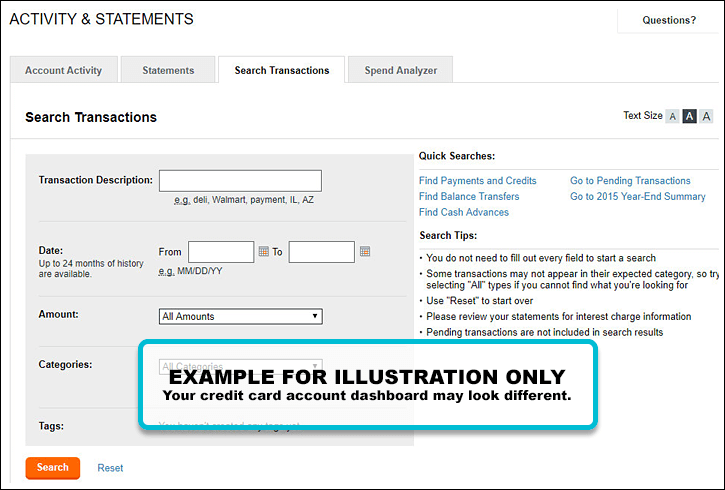Open the From date calendar picker
Viewport: 725px width, 490px height.
[264, 251]
